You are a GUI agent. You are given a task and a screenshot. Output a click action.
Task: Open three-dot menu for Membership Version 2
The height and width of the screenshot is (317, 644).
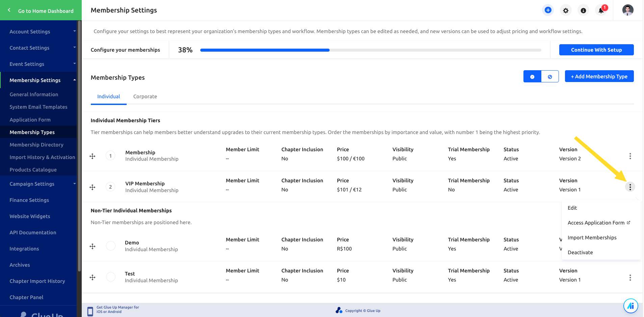coord(630,156)
